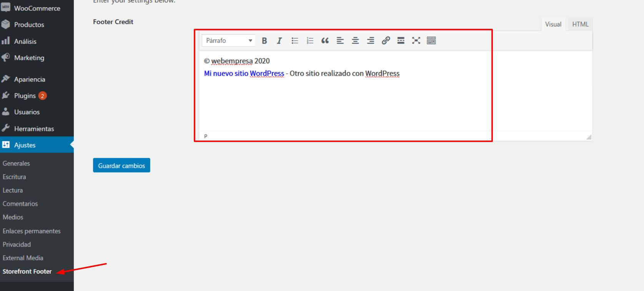Click the 'P' element path indicator
Image resolution: width=644 pixels, height=291 pixels.
[x=206, y=136]
